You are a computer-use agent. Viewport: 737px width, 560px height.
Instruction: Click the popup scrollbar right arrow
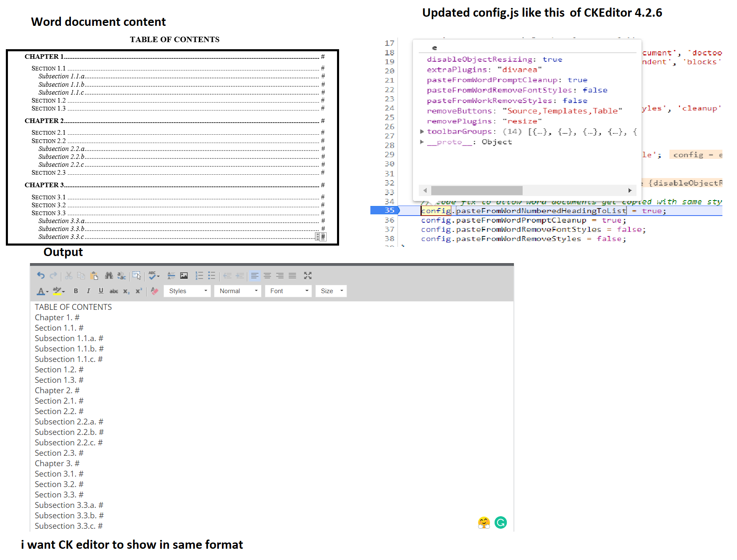pyautogui.click(x=630, y=191)
